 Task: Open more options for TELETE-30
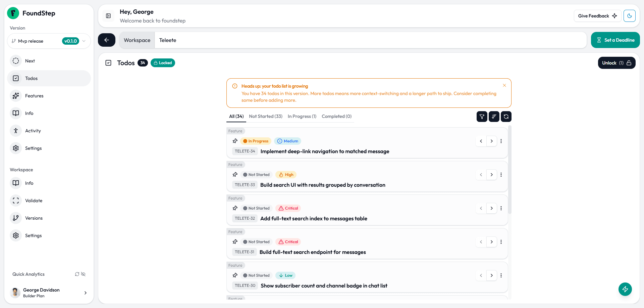tap(501, 275)
